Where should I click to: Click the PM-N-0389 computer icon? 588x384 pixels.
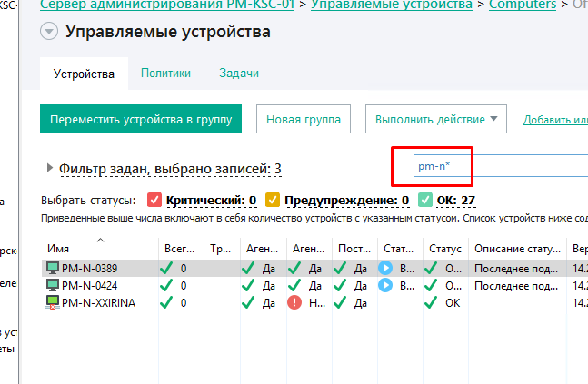click(x=53, y=268)
